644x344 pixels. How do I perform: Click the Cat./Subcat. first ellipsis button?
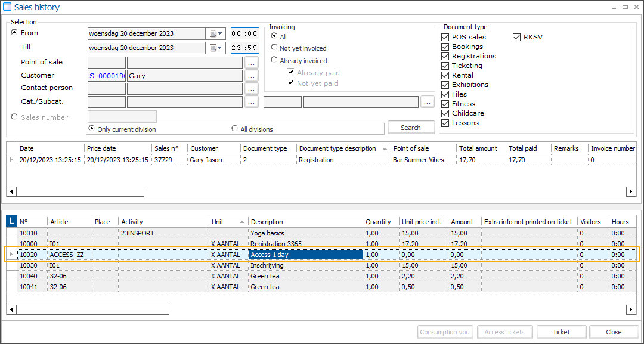[x=251, y=102]
